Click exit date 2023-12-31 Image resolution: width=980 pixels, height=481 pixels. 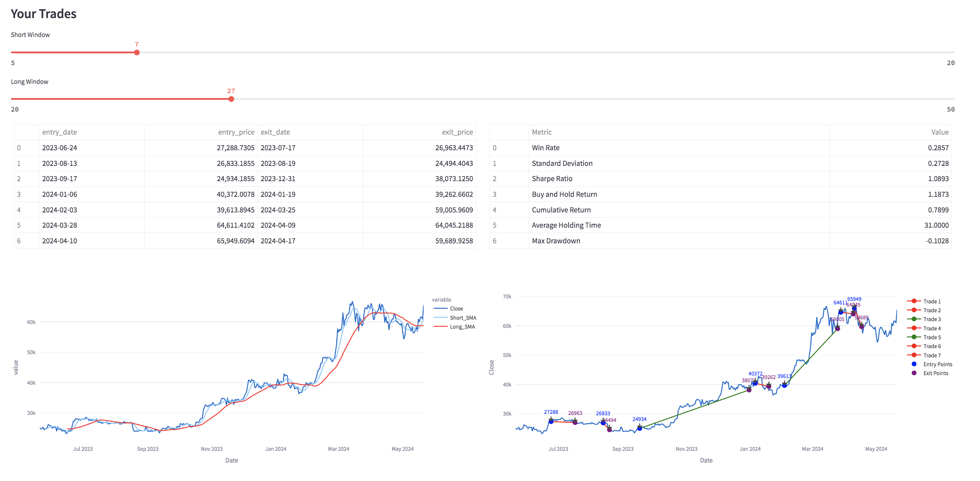[x=310, y=179]
